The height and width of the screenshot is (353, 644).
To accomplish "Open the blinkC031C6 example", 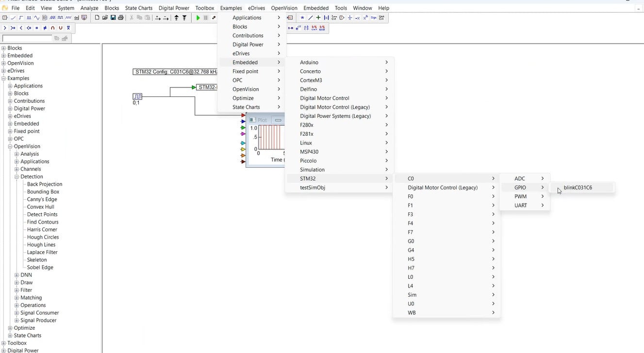I will point(582,188).
